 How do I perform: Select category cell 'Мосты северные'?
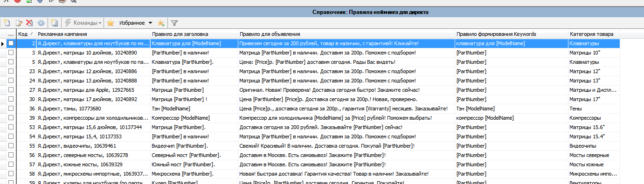click(x=594, y=155)
